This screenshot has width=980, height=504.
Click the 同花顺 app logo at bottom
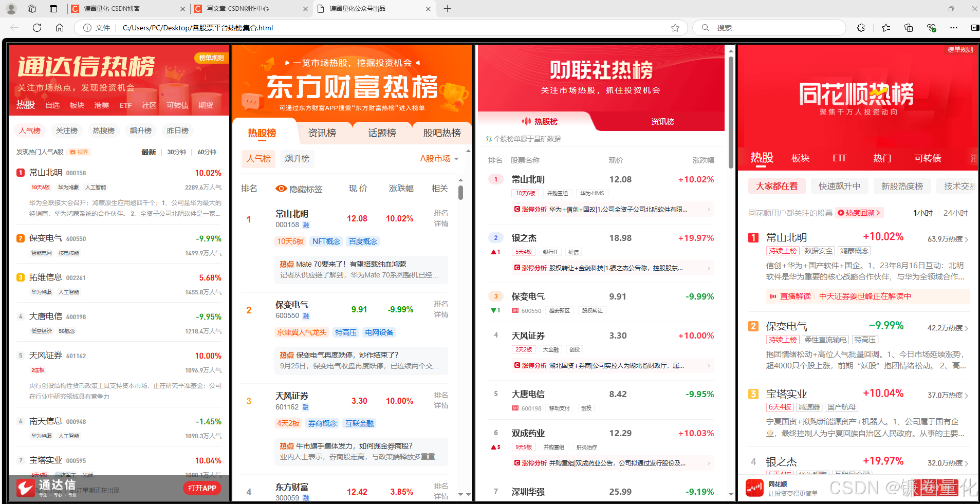[x=754, y=488]
